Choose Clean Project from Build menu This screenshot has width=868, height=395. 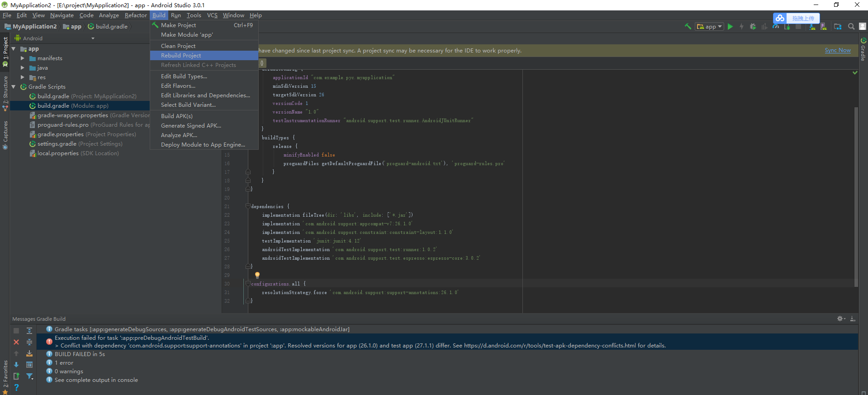[x=204, y=46]
